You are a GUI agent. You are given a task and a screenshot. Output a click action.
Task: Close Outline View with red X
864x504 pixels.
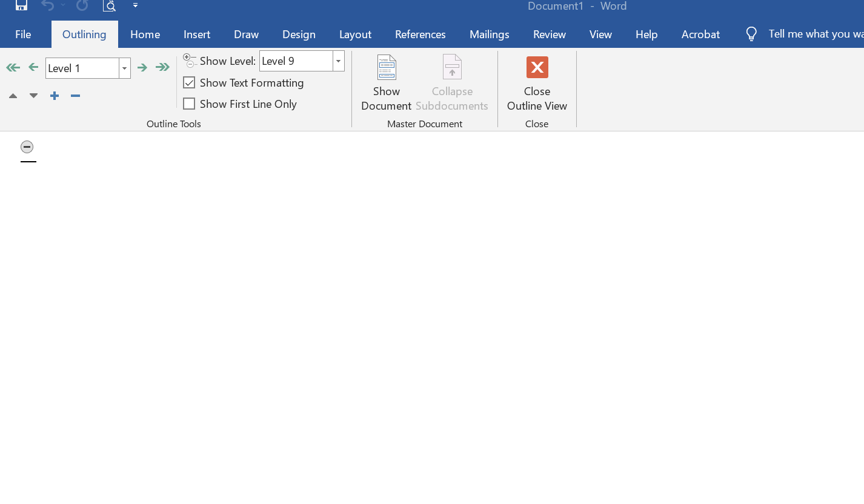pos(537,83)
